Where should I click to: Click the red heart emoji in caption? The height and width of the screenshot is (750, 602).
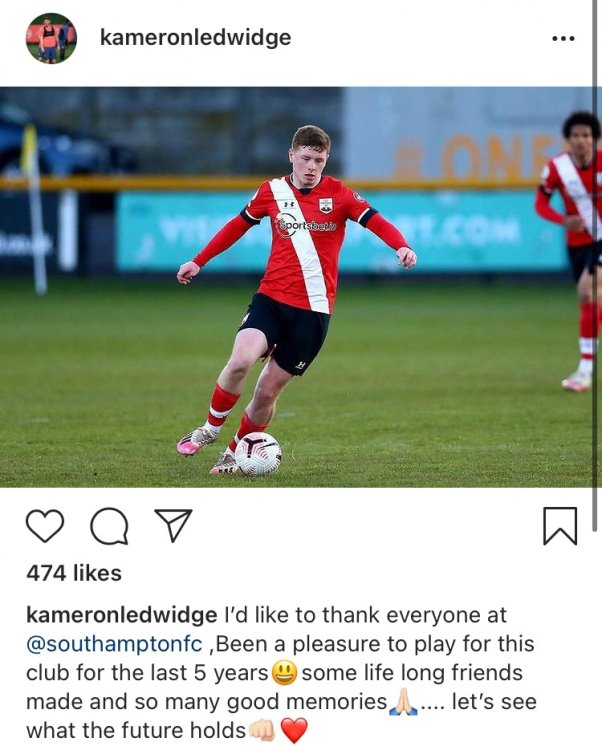click(294, 731)
